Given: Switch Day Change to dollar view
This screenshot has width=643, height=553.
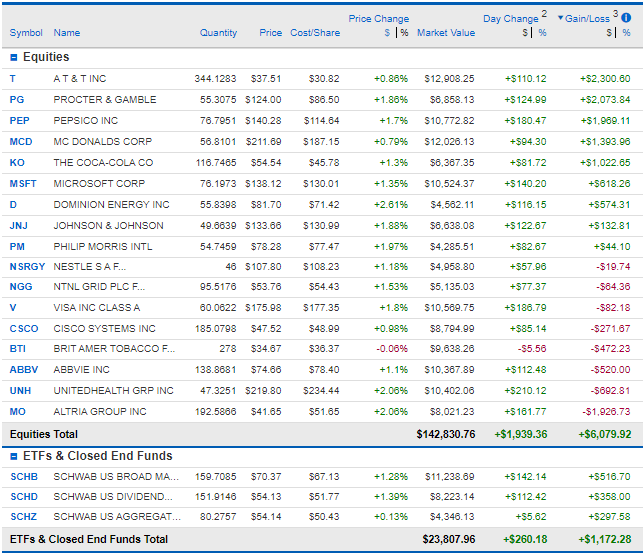Looking at the screenshot, I should coord(525,33).
